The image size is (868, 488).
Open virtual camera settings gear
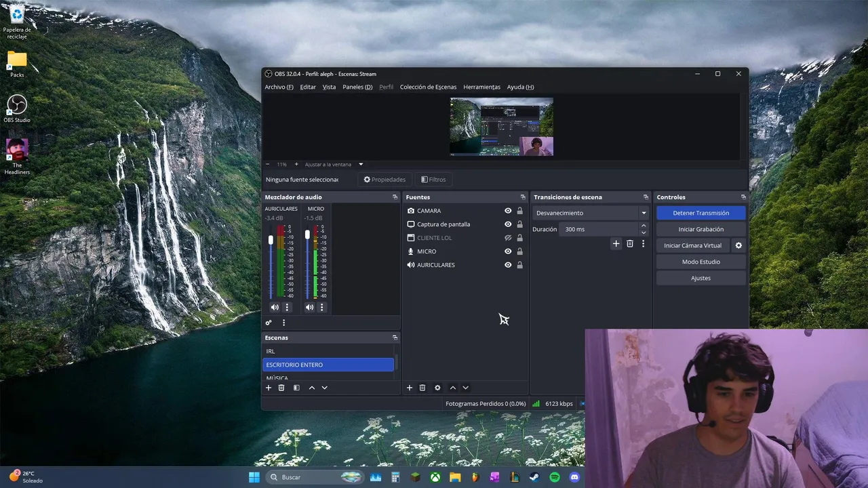tap(738, 245)
